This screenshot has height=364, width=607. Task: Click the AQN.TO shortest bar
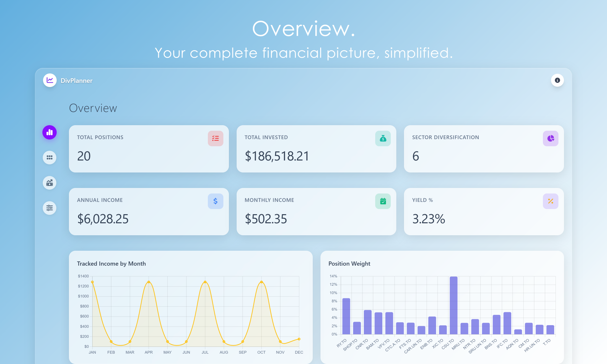pos(518,332)
